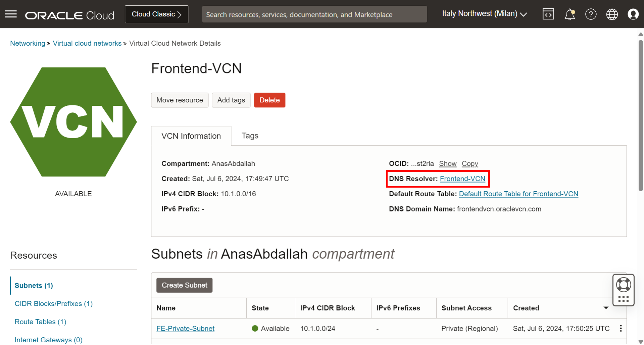Image resolution: width=644 pixels, height=345 pixels.
Task: Select the VCN Information tab
Action: (191, 136)
